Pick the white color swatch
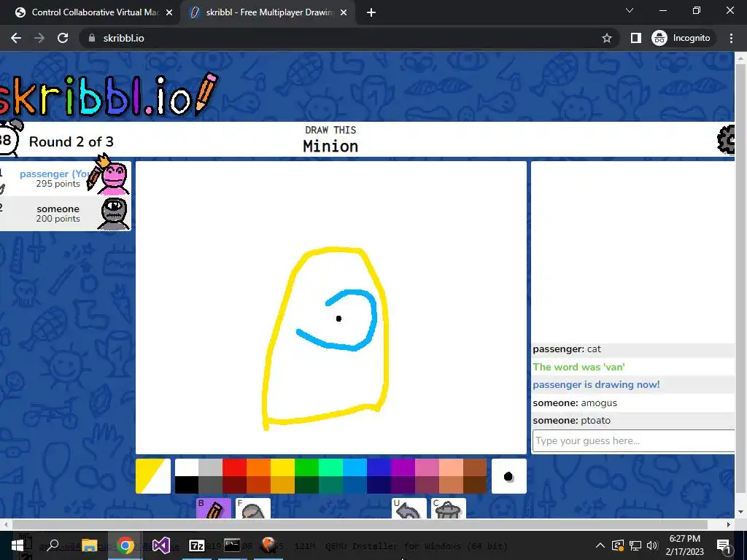The width and height of the screenshot is (747, 560). (187, 467)
